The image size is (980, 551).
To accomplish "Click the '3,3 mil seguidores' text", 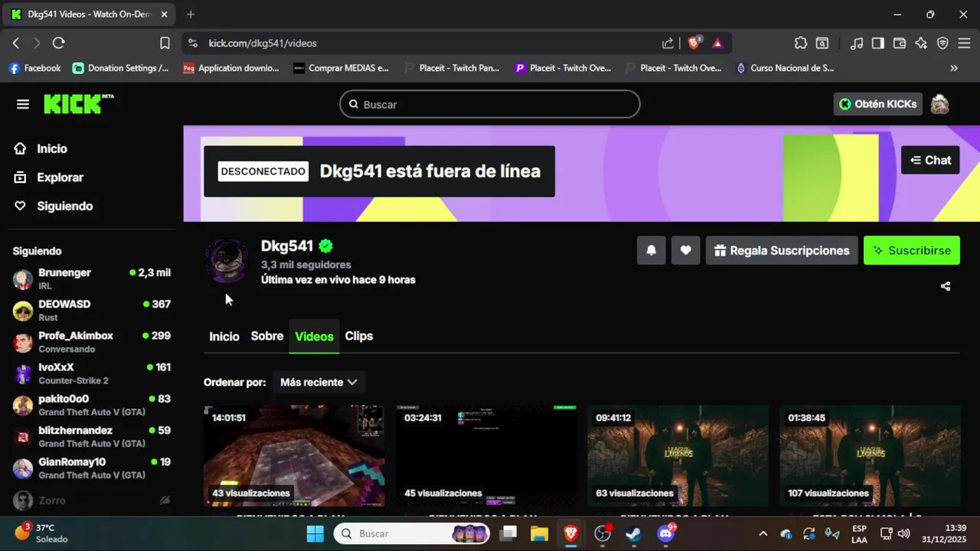I will pyautogui.click(x=306, y=265).
